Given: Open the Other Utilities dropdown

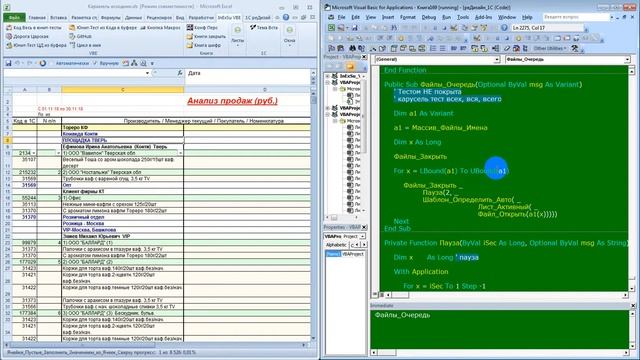Looking at the screenshot, I should [x=549, y=48].
